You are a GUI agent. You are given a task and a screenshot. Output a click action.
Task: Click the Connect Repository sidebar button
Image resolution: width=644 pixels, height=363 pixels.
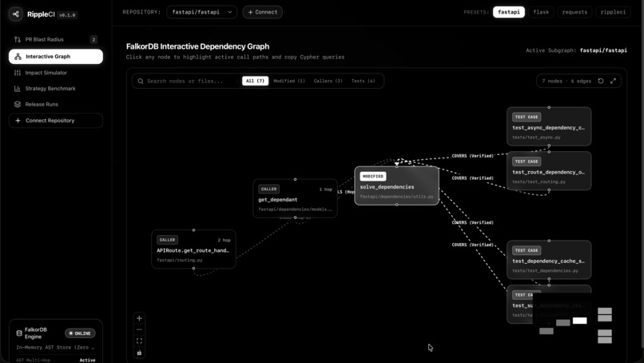click(55, 121)
